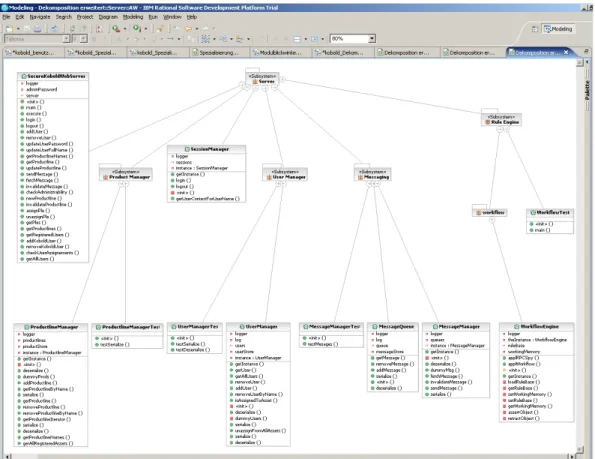Screen dimensions: 595x459
Task: Open the Diagram menu
Action: coord(108,17)
